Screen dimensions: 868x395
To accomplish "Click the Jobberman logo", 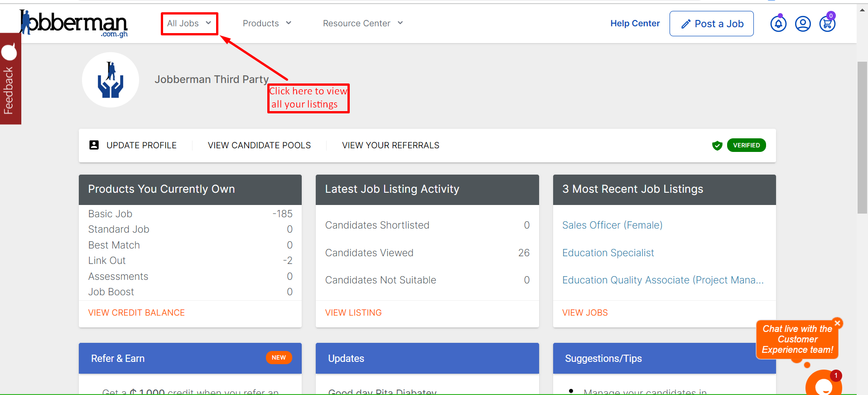I will (73, 23).
